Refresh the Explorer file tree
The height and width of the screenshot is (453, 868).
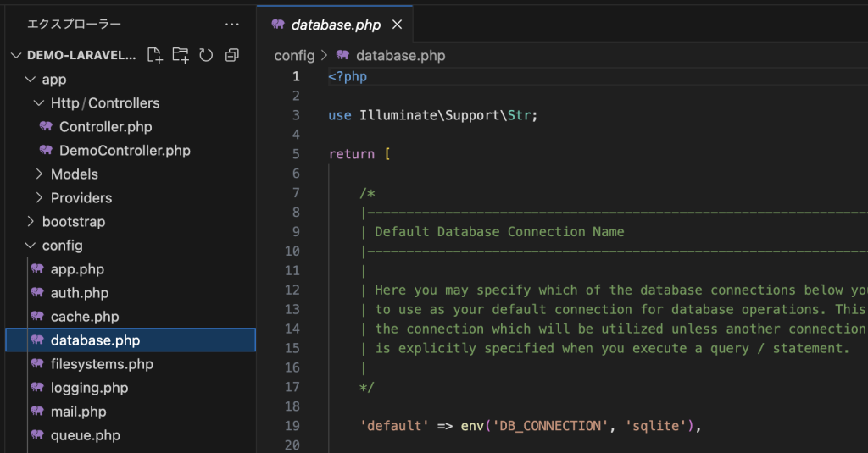click(x=206, y=55)
